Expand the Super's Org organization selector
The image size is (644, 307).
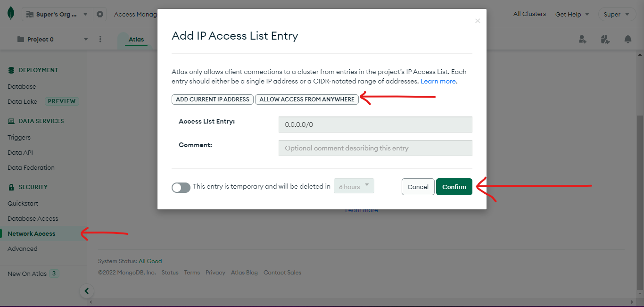click(x=57, y=14)
